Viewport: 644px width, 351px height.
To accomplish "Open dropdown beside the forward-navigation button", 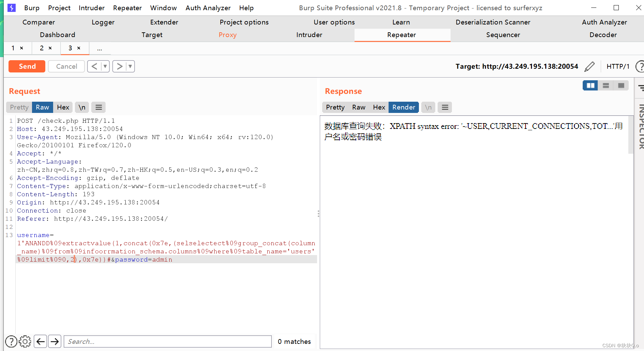I will (130, 66).
